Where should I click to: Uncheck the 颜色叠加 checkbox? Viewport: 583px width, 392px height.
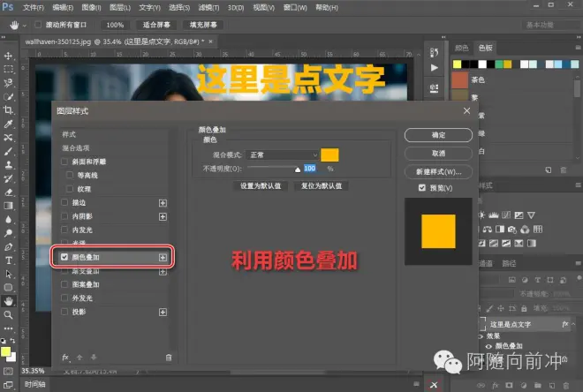point(64,257)
